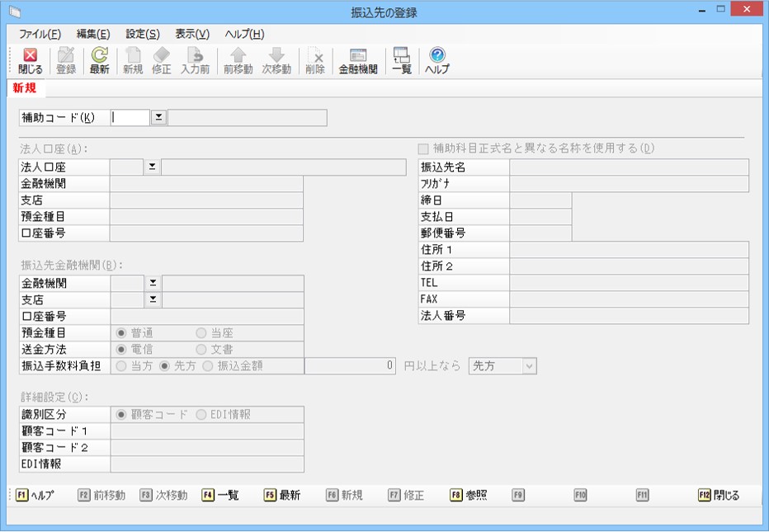Open the ファイル(F) menu
769x532 pixels.
pyautogui.click(x=40, y=34)
